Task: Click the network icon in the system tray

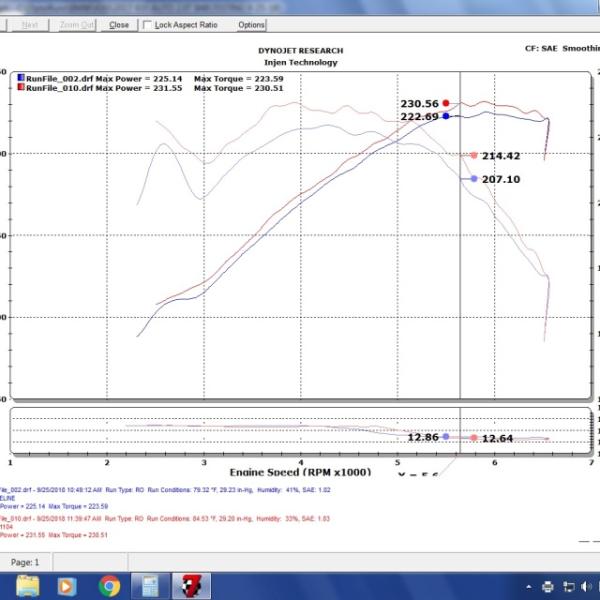Action: coord(567,586)
